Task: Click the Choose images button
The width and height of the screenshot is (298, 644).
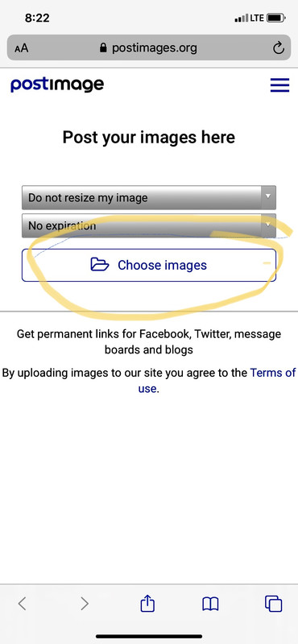Action: [149, 266]
